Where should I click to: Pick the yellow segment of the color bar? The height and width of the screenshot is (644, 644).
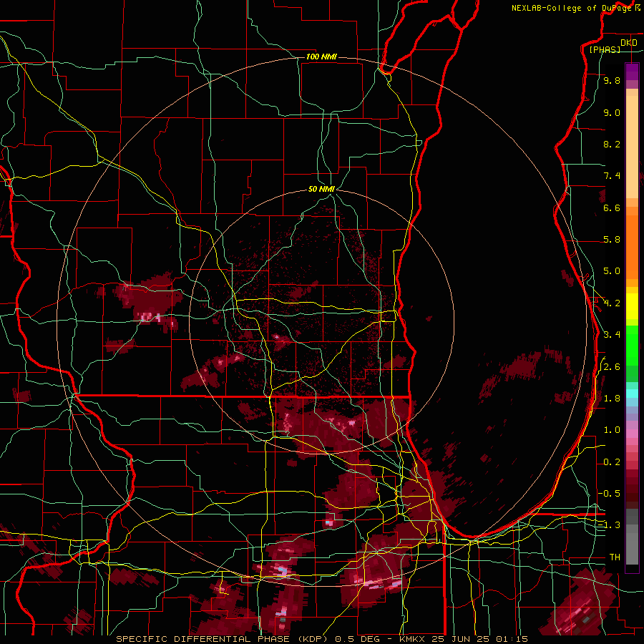[632, 306]
